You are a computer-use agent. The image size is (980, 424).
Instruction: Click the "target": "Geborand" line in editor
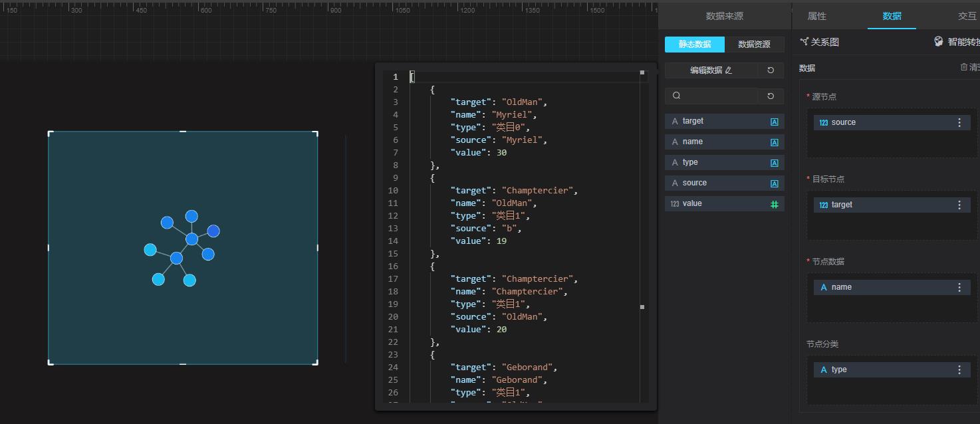click(x=504, y=368)
